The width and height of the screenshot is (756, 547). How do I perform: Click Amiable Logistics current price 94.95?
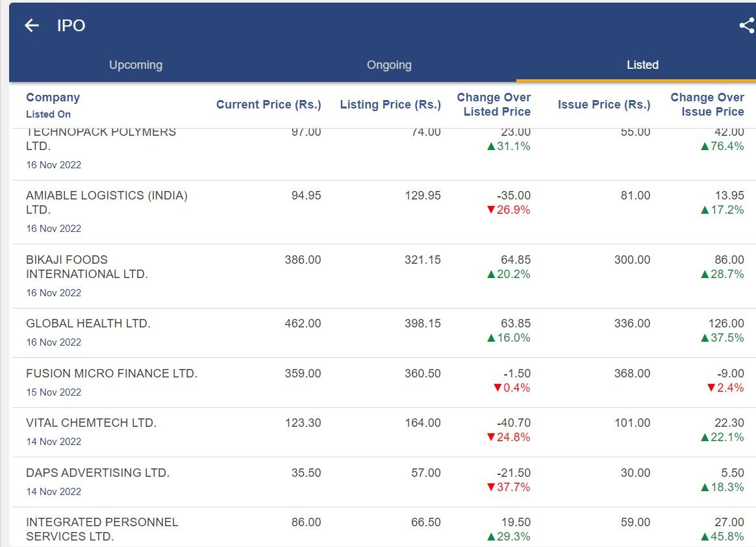[x=306, y=196]
